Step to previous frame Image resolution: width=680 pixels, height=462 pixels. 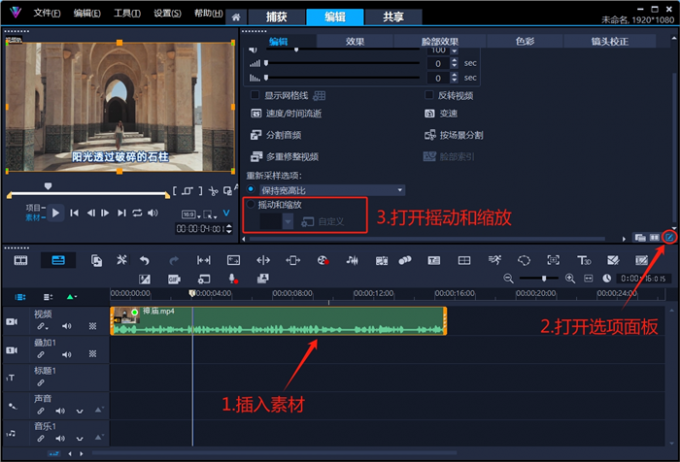[91, 213]
